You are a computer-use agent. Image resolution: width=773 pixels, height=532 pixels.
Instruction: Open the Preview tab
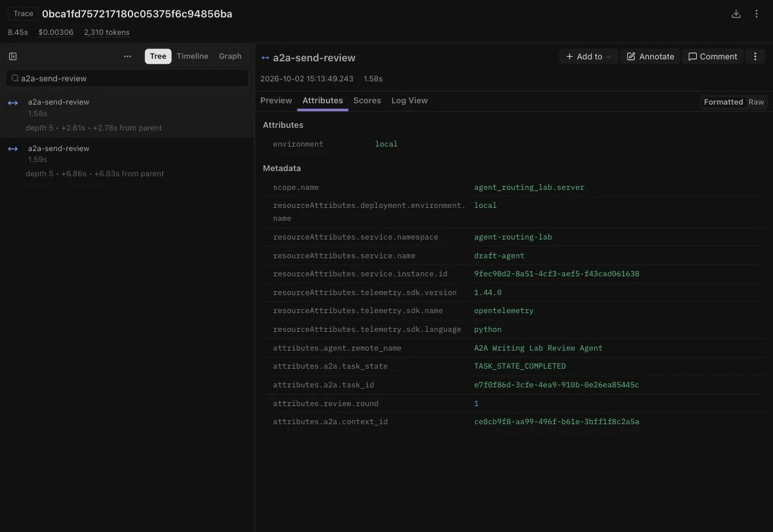pyautogui.click(x=276, y=101)
